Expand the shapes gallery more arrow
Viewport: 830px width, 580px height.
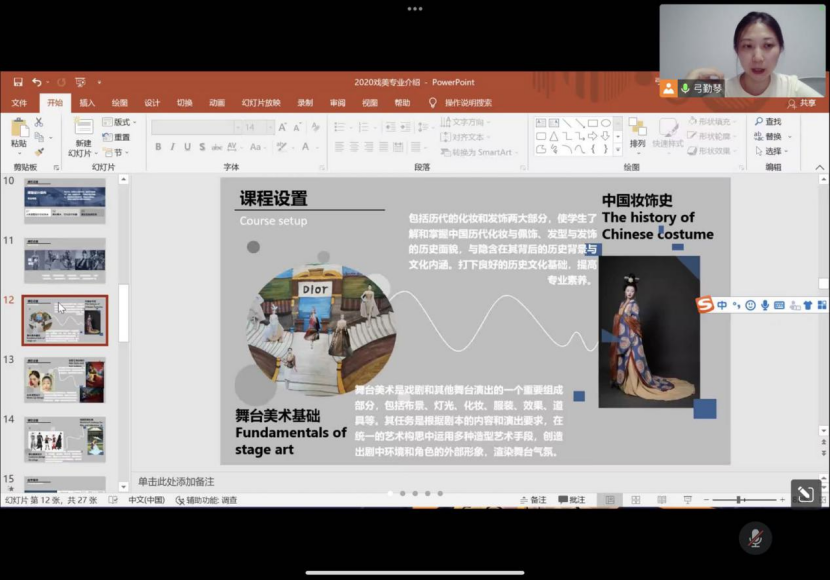click(x=618, y=149)
